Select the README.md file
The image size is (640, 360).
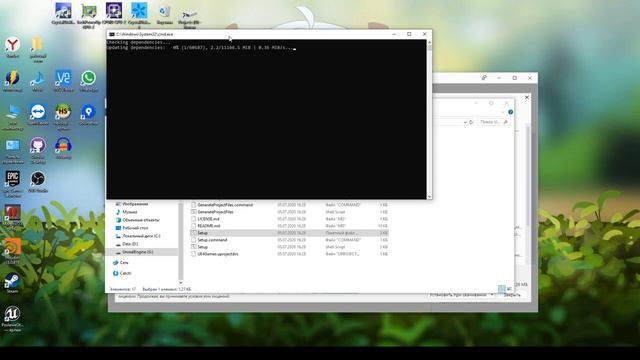(x=289, y=226)
